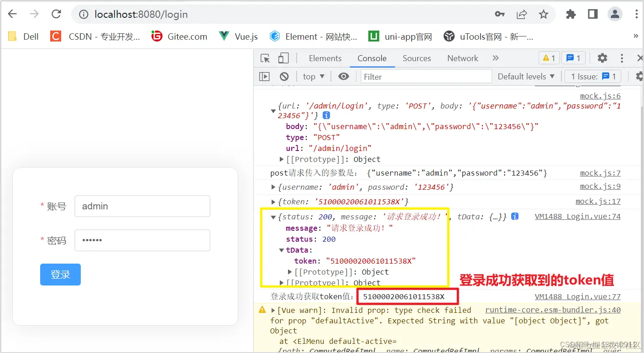
Task: Click the type: "POST" property line
Action: [313, 137]
